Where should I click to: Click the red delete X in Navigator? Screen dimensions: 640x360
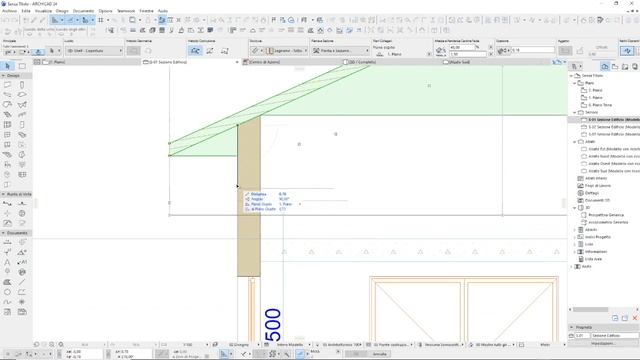(x=635, y=318)
